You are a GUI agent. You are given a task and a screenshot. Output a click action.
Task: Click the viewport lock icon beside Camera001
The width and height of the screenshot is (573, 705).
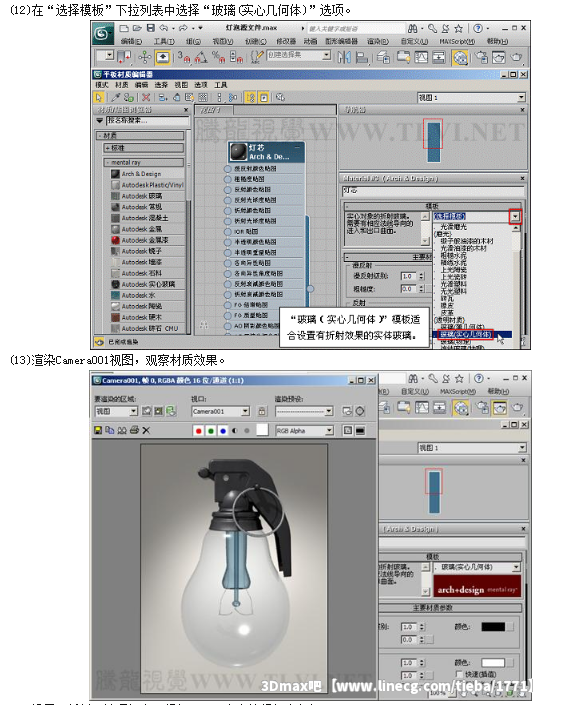(262, 411)
